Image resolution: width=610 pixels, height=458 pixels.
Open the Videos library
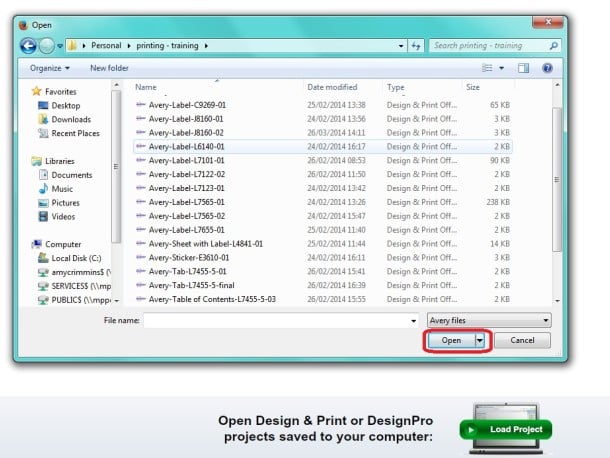click(x=57, y=217)
